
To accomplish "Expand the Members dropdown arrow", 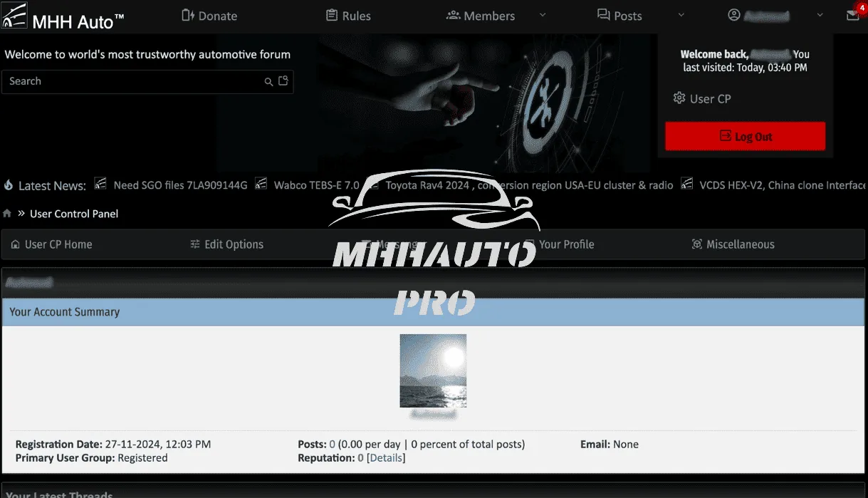I will pyautogui.click(x=543, y=16).
